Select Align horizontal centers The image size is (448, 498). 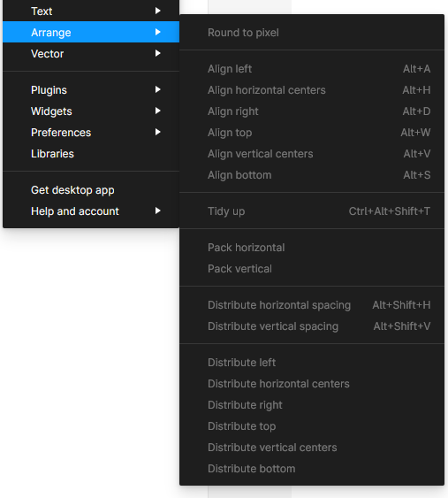[312, 90]
